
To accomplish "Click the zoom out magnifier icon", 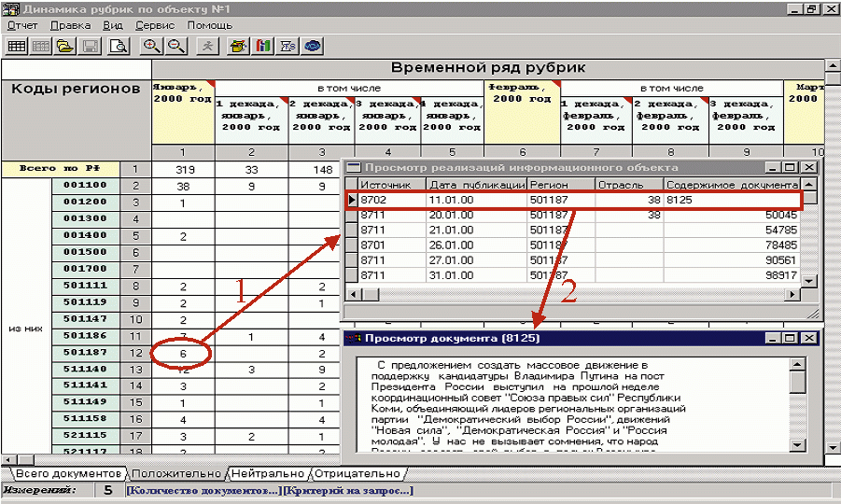I will point(176,46).
